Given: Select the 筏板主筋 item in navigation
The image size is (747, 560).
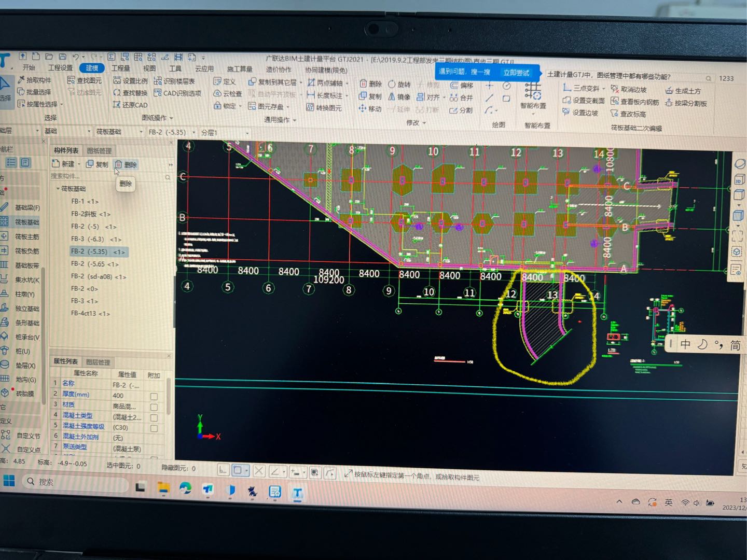Looking at the screenshot, I should pos(21,237).
